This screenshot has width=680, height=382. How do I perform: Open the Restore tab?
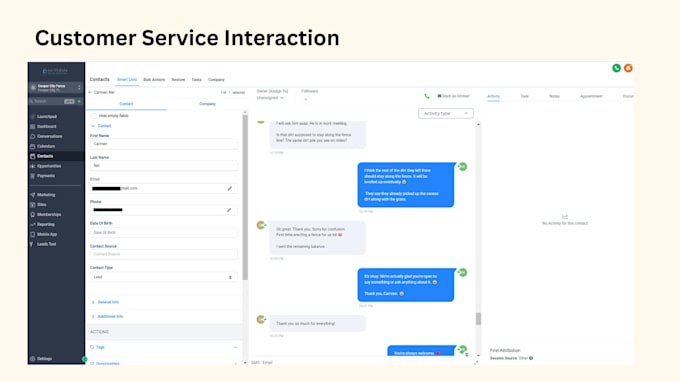[x=178, y=80]
